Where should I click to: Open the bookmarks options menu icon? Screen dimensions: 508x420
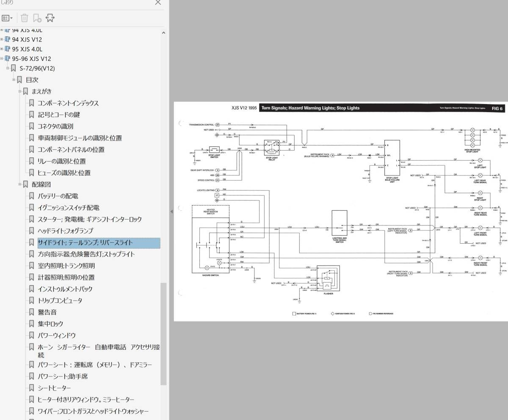tap(7, 18)
